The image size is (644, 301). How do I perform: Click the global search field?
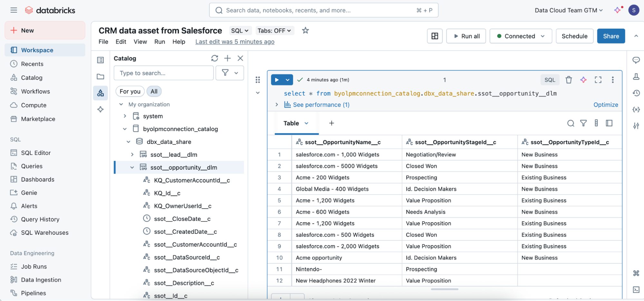coord(323,10)
